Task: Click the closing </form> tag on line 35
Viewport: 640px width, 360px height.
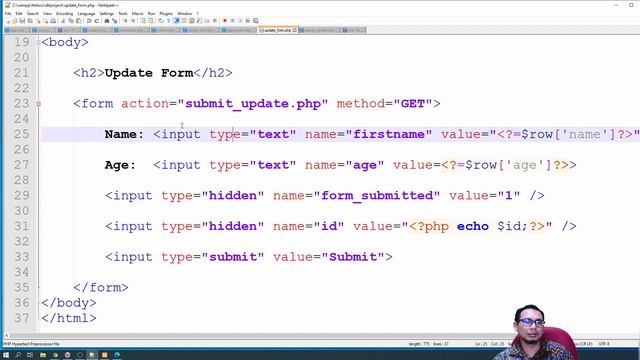Action: (101, 287)
